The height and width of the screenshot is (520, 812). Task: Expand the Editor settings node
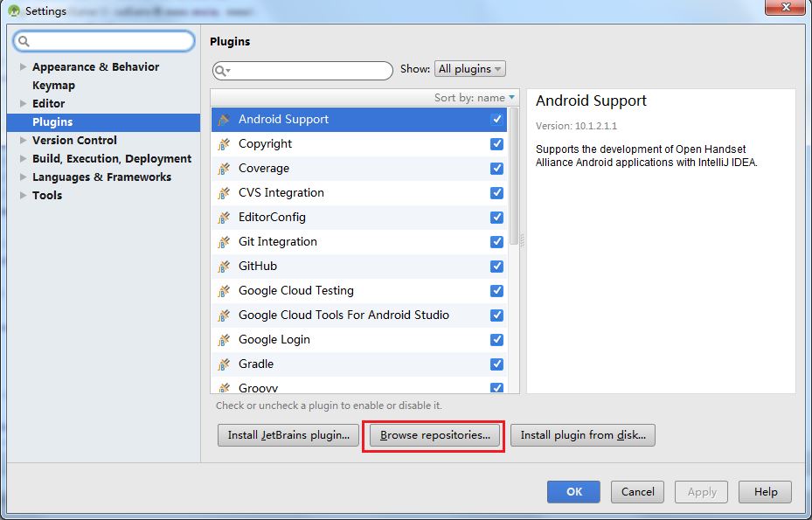23,104
